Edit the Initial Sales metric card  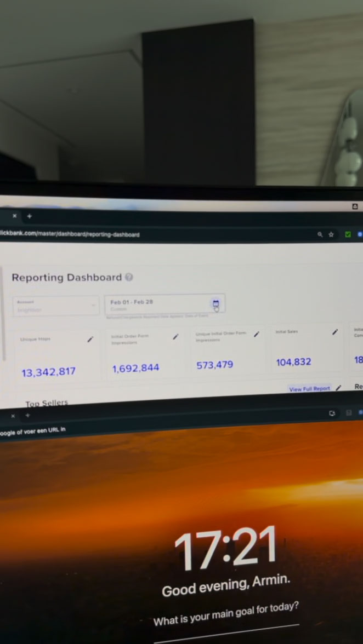[334, 332]
